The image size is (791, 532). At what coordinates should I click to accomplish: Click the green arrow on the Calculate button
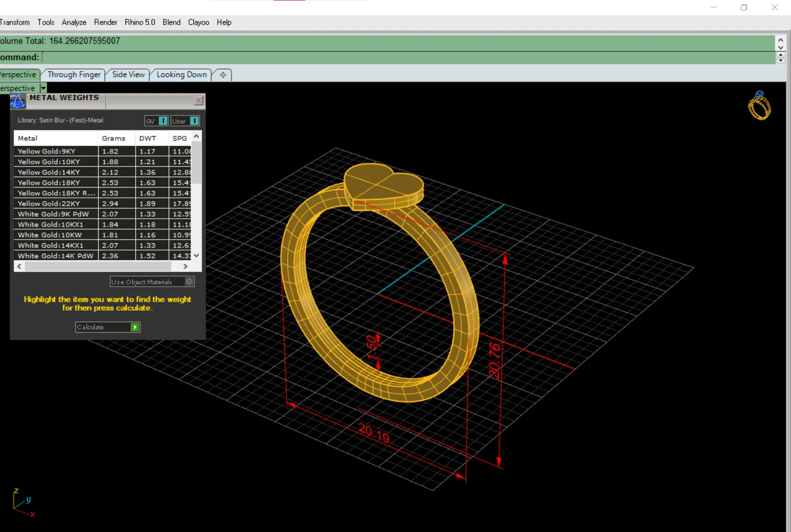tap(135, 327)
